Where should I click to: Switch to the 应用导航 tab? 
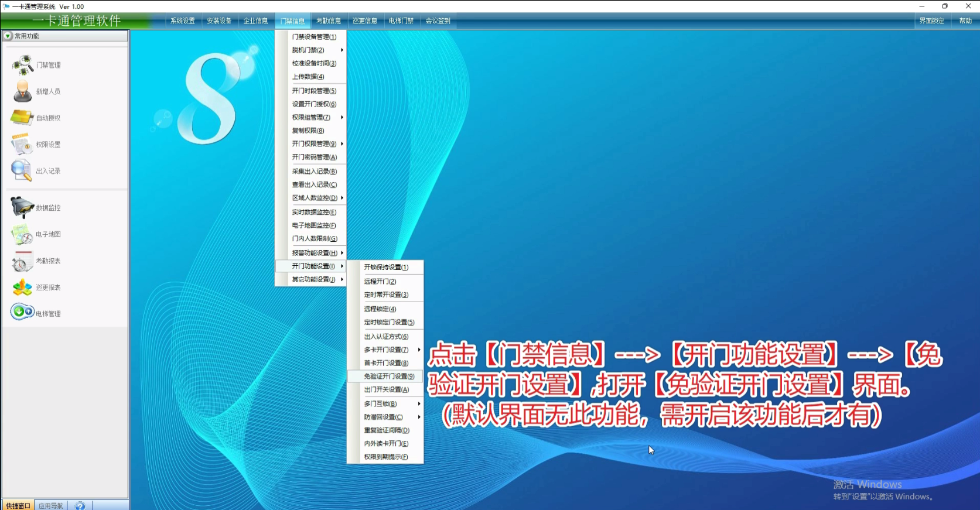(51, 505)
